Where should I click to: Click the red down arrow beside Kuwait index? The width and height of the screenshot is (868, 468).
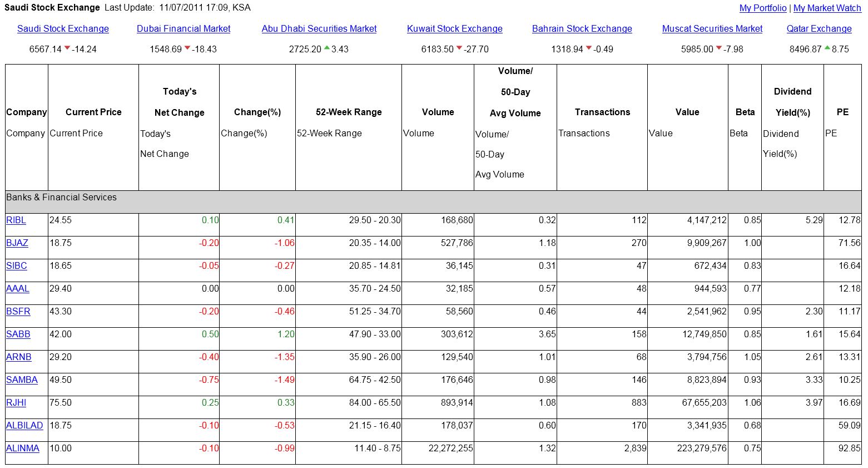459,48
